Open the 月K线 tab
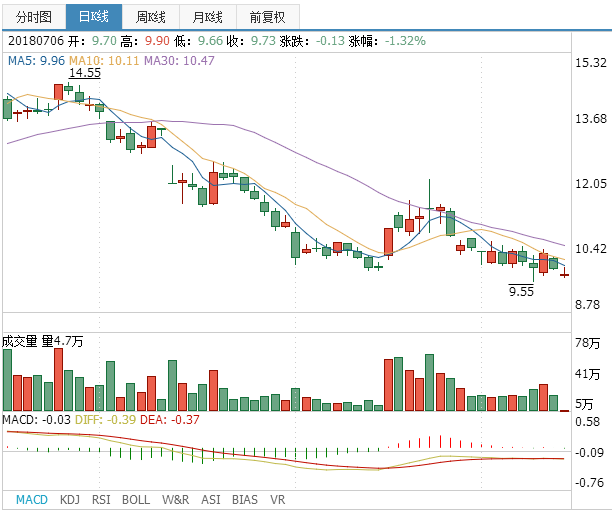This screenshot has width=612, height=511. pyautogui.click(x=208, y=17)
